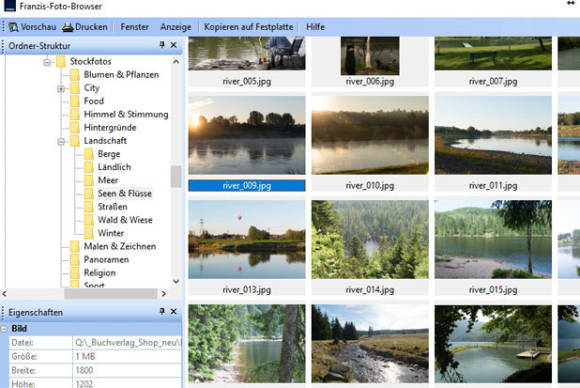Select river_007.jpg thumbnail
Screen dimensions: 580x388
493,53
